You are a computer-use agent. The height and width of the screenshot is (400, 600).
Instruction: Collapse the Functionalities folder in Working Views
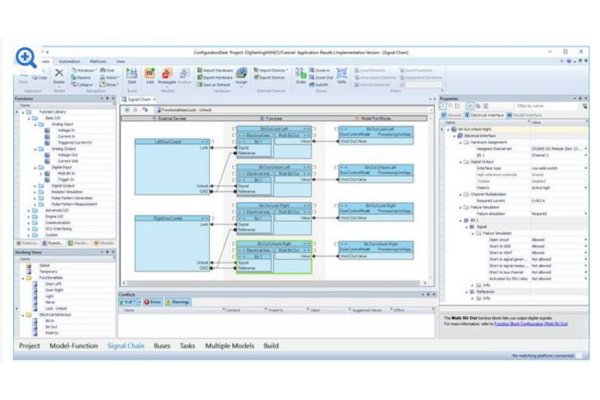[x=23, y=278]
